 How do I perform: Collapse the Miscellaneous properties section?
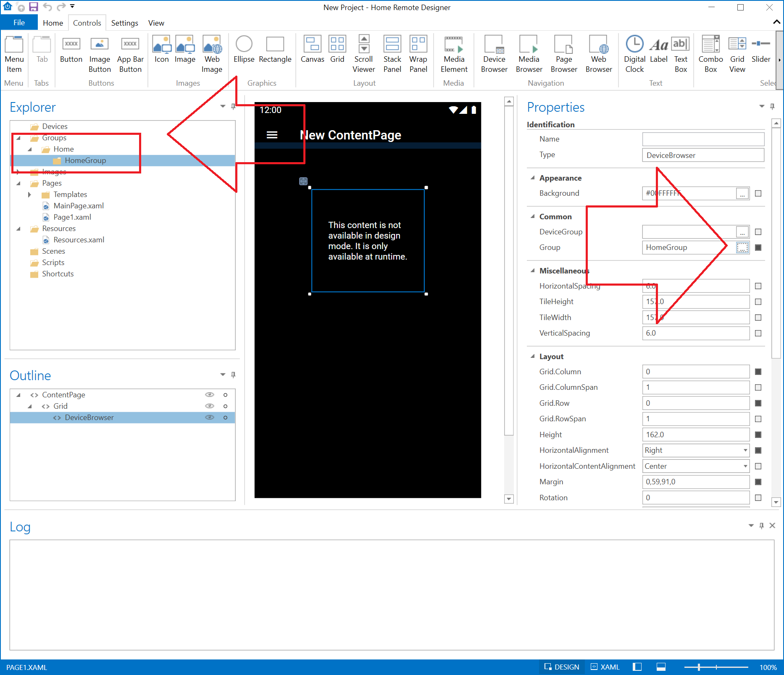(x=532, y=271)
